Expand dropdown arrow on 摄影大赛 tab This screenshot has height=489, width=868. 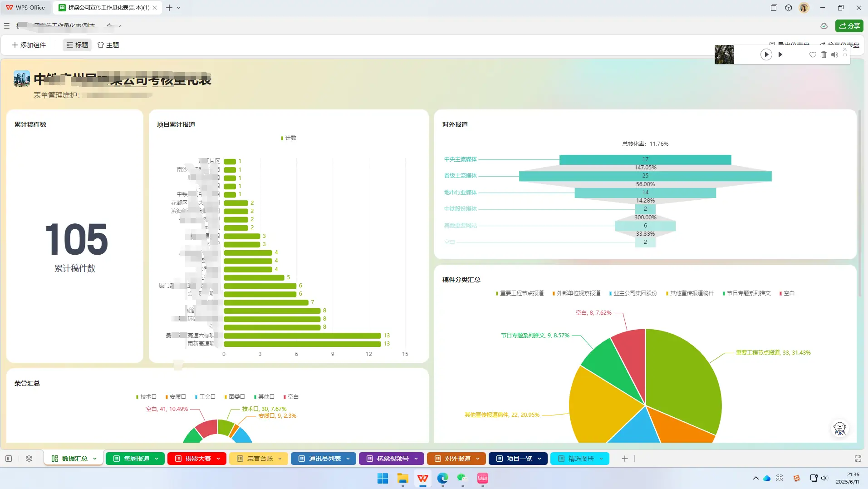pos(218,459)
